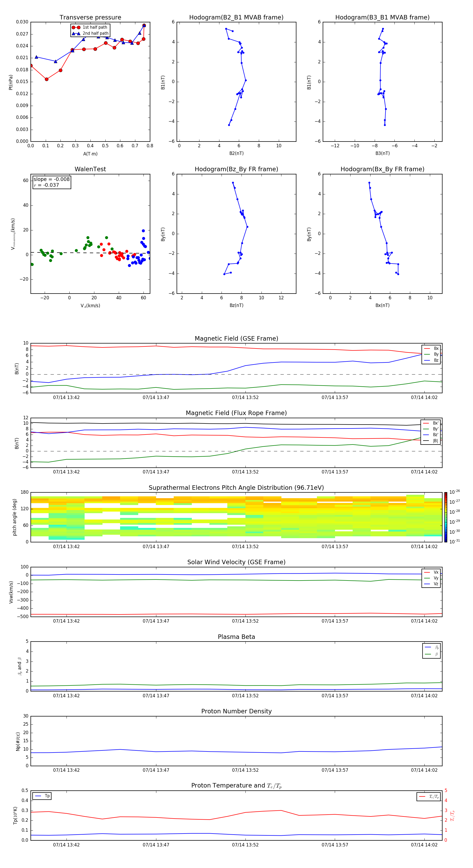Click the 'Magnetic Field (Flux Rope Frame)' title

236,413
